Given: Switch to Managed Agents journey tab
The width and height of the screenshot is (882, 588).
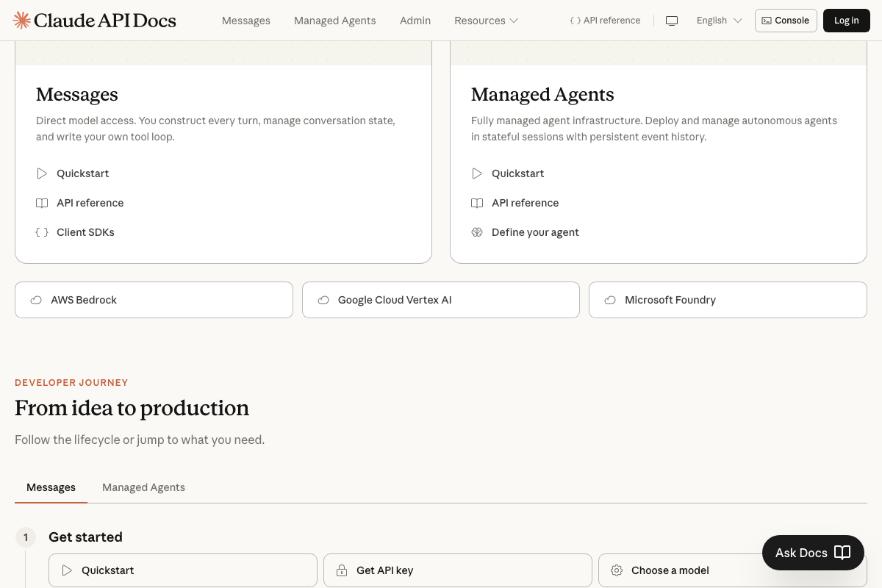Looking at the screenshot, I should tap(143, 487).
